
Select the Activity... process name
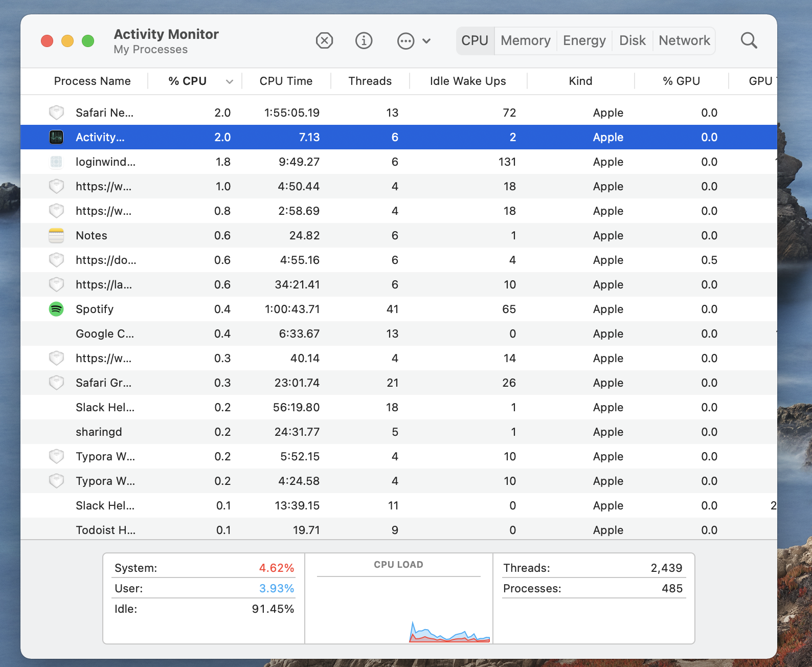[100, 137]
